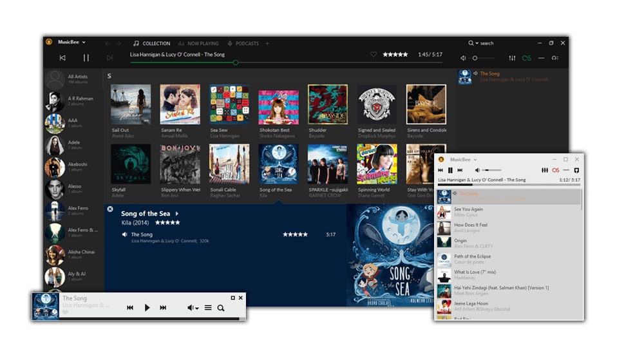Select Alesso in artist list

(74, 189)
